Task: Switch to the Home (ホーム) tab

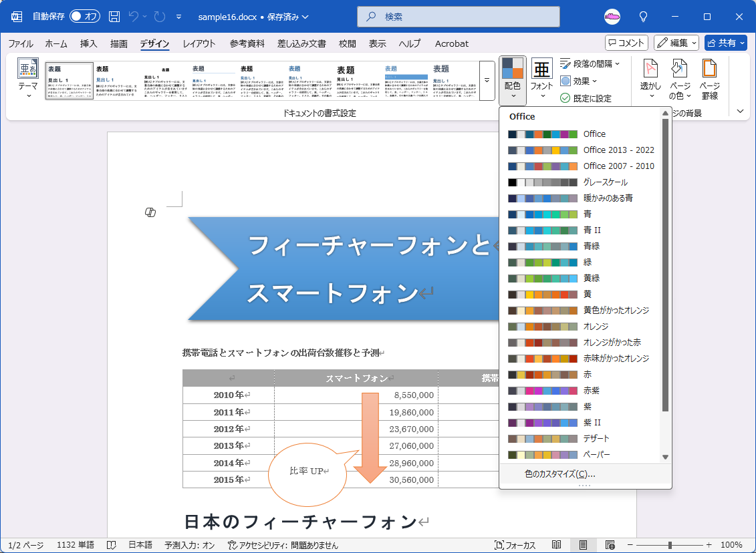Action: coord(56,44)
